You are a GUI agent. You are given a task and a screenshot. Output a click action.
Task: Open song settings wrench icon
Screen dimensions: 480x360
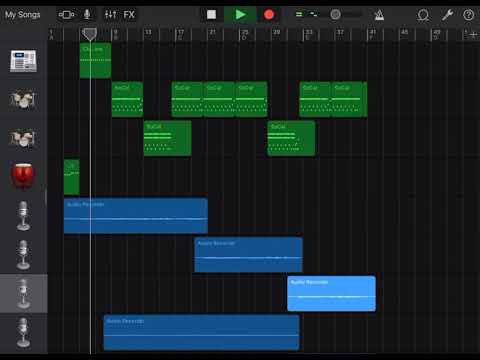point(447,15)
